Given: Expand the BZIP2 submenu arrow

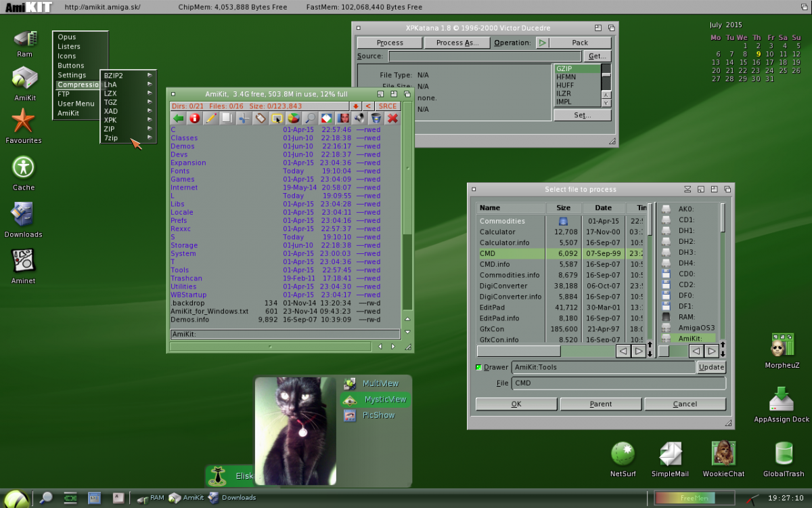Looking at the screenshot, I should pyautogui.click(x=150, y=76).
